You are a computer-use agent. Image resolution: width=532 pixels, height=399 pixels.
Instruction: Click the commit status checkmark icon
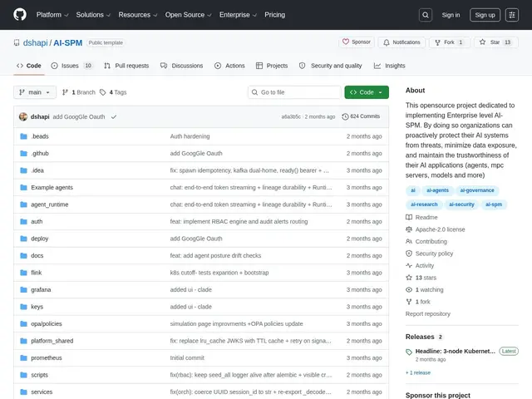(x=114, y=116)
